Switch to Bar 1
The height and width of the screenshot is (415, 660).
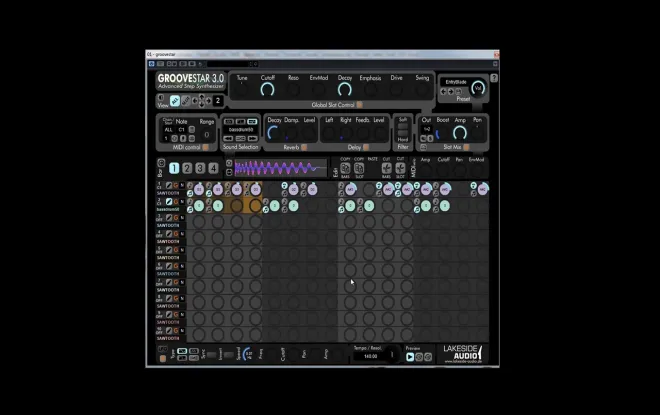click(x=174, y=168)
